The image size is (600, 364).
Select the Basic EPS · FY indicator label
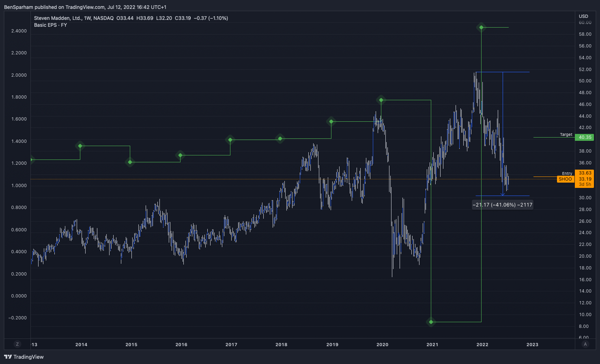(51, 25)
